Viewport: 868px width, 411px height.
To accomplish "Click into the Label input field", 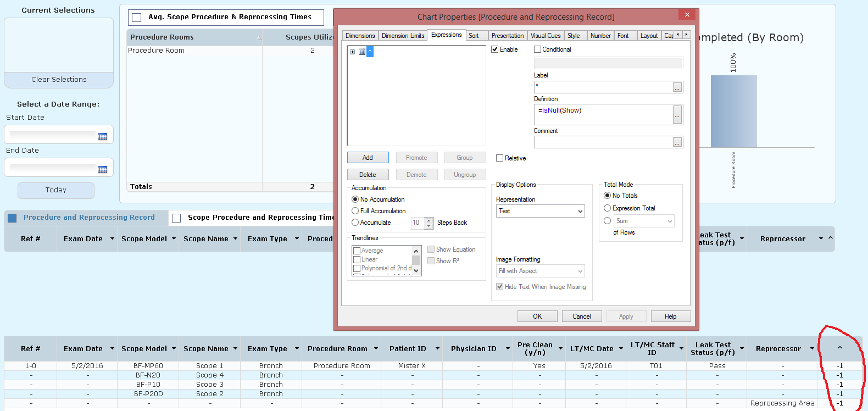I will [603, 87].
